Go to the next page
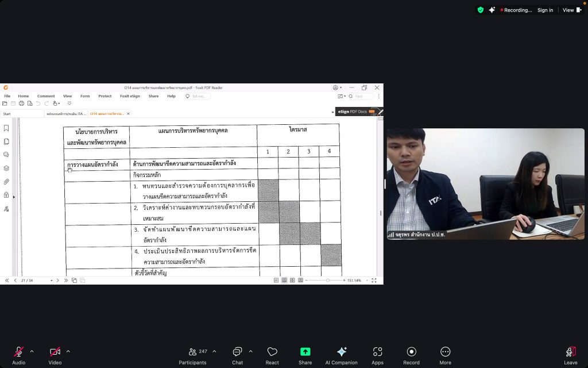Screen dimensions: 588x368 [x=58, y=281]
